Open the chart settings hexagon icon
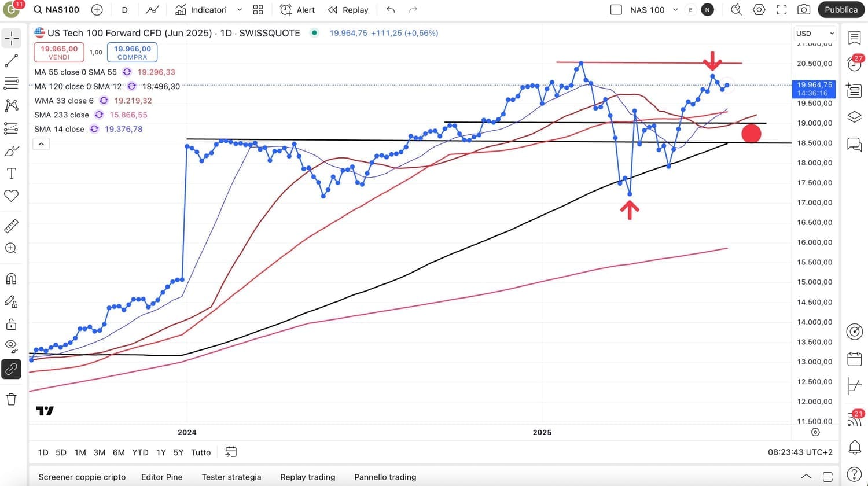Image resolution: width=868 pixels, height=486 pixels. tap(759, 10)
